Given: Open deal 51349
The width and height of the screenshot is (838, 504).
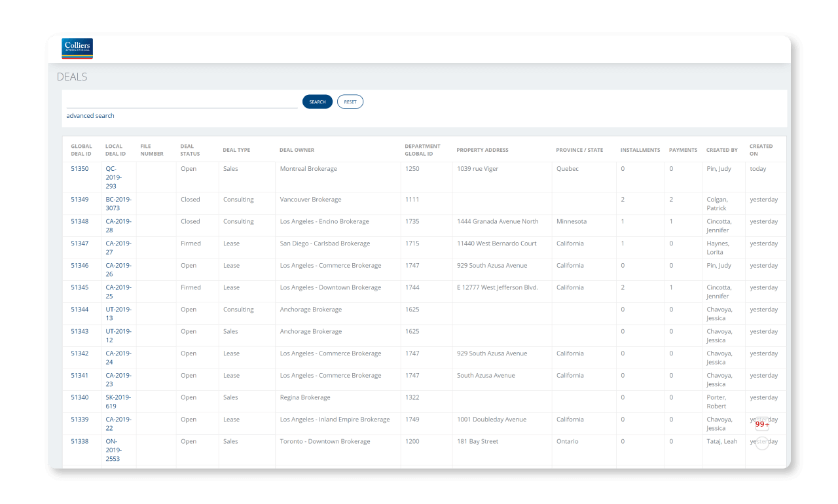Looking at the screenshot, I should [x=80, y=199].
